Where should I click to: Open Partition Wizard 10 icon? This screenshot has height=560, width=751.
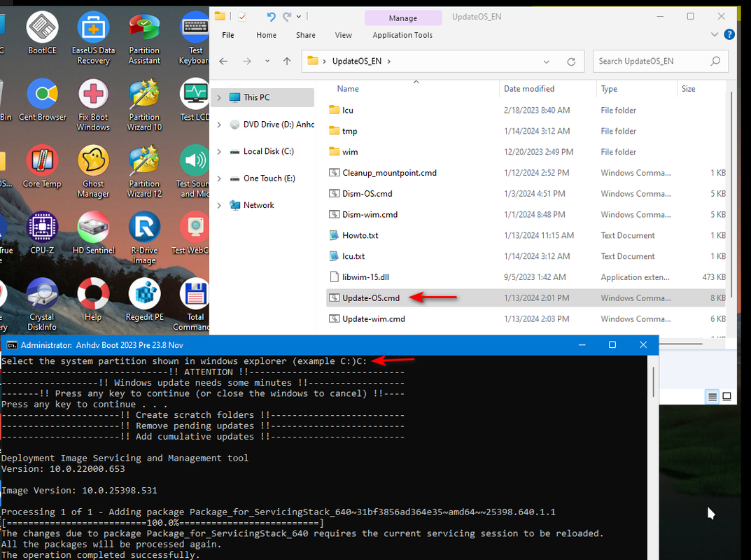coord(144,105)
